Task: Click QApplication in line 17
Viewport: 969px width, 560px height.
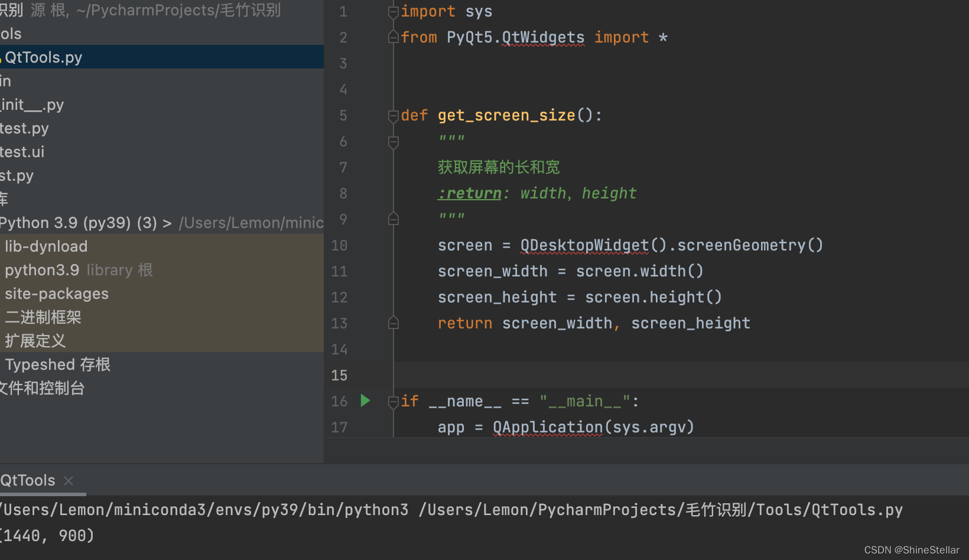Action: click(x=548, y=427)
